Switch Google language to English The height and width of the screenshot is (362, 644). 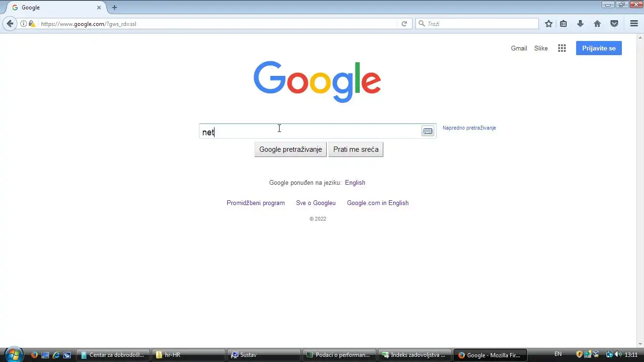pos(355,182)
